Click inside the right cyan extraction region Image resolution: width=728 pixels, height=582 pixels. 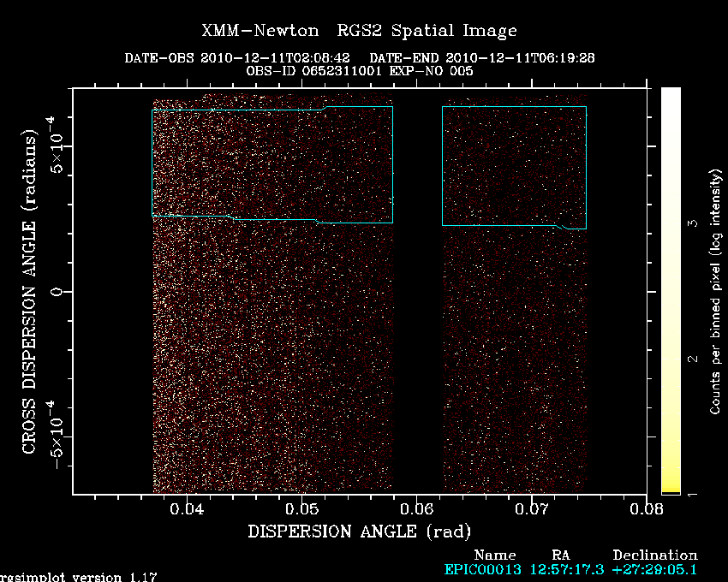514,167
